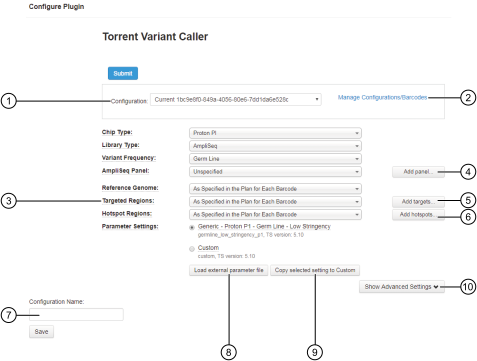
Task: Click the Torrent Variant Caller heading
Action: pos(155,37)
